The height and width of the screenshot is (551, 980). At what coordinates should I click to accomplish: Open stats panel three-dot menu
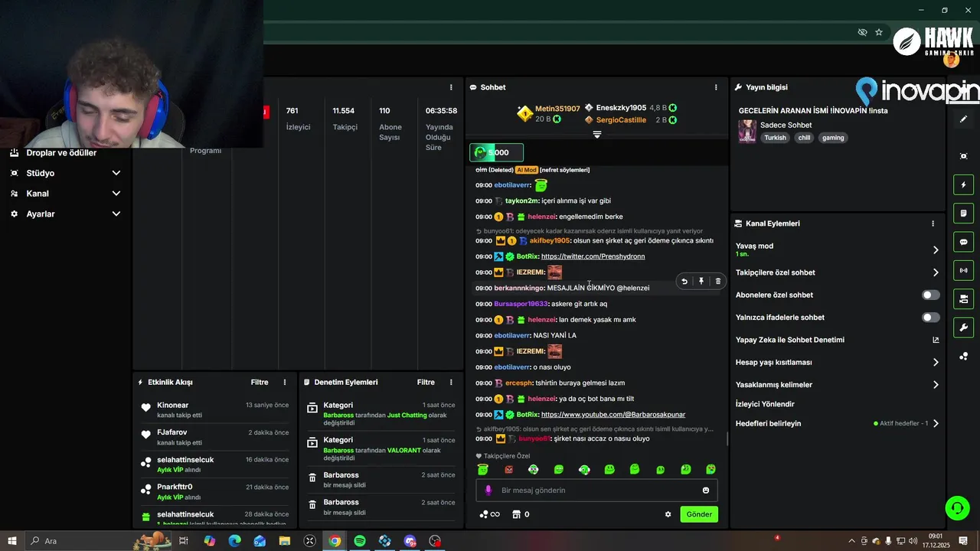[451, 87]
